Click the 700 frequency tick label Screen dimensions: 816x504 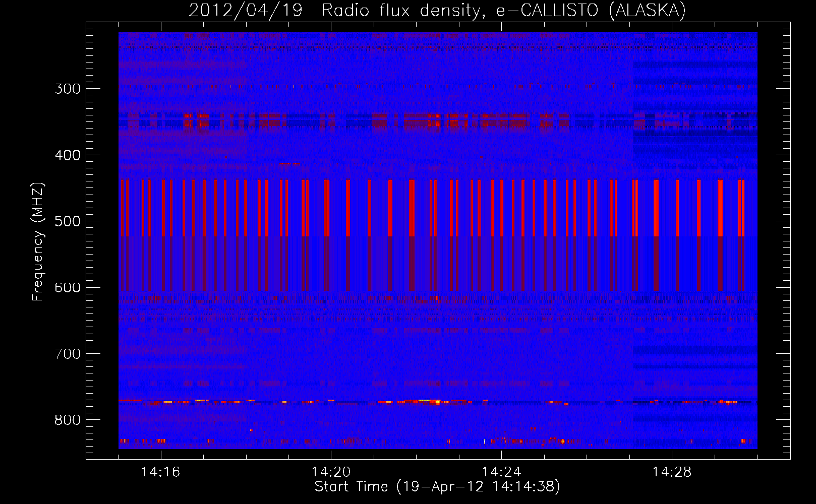tap(68, 354)
